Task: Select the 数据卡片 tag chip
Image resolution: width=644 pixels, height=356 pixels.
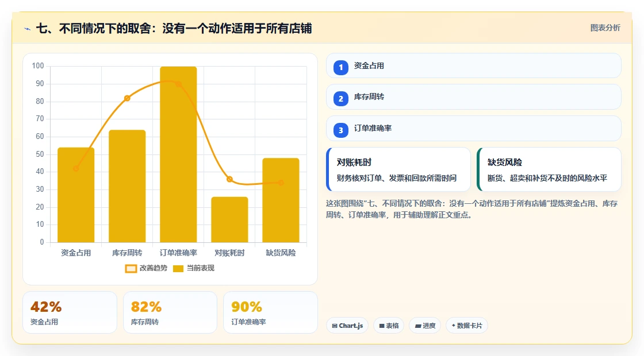Action: 466,326
